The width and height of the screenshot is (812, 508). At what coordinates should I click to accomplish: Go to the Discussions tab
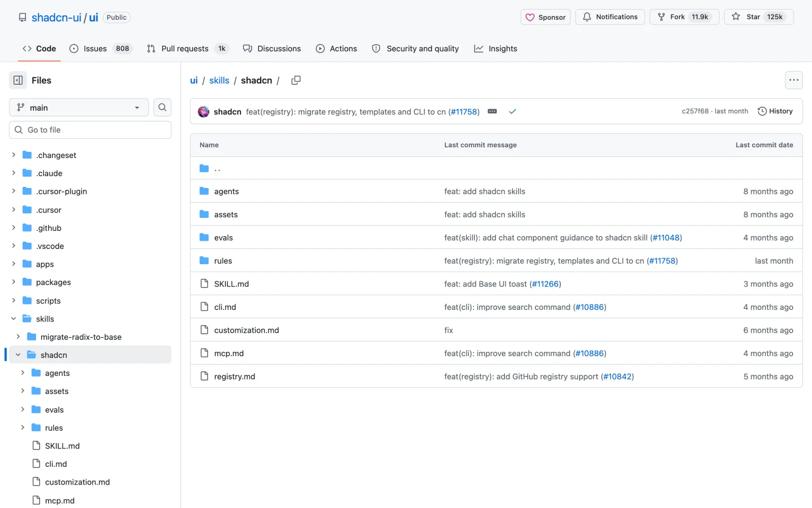tap(272, 48)
